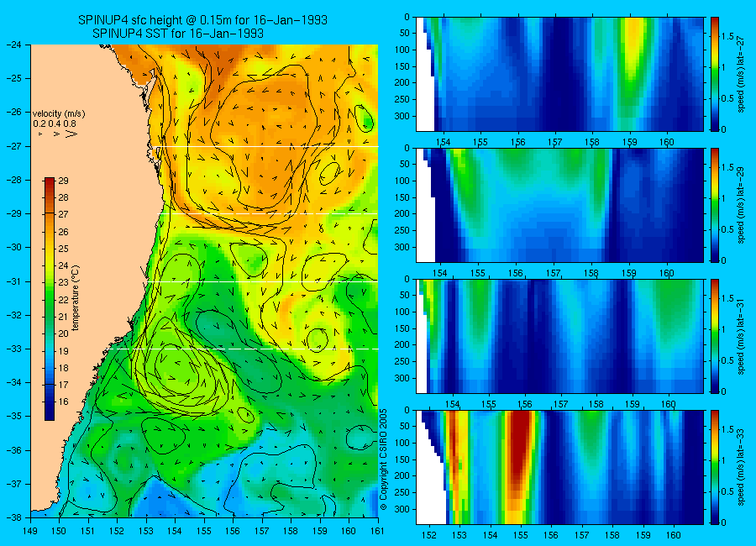This screenshot has height=546, width=756.
Task: Click the -38 latitude label on map axis
Action: [14, 517]
